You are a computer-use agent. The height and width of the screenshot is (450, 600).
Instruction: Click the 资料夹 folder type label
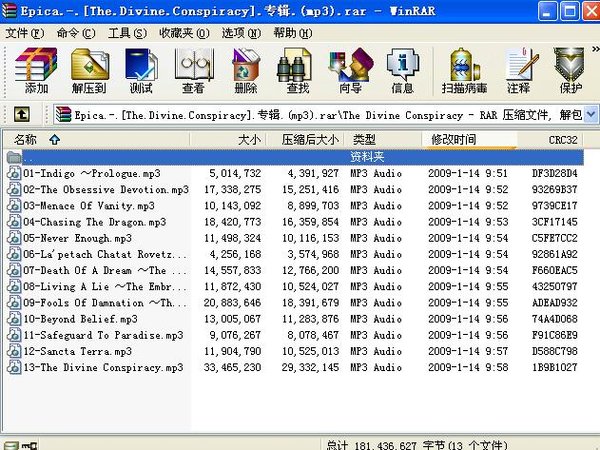[367, 157]
